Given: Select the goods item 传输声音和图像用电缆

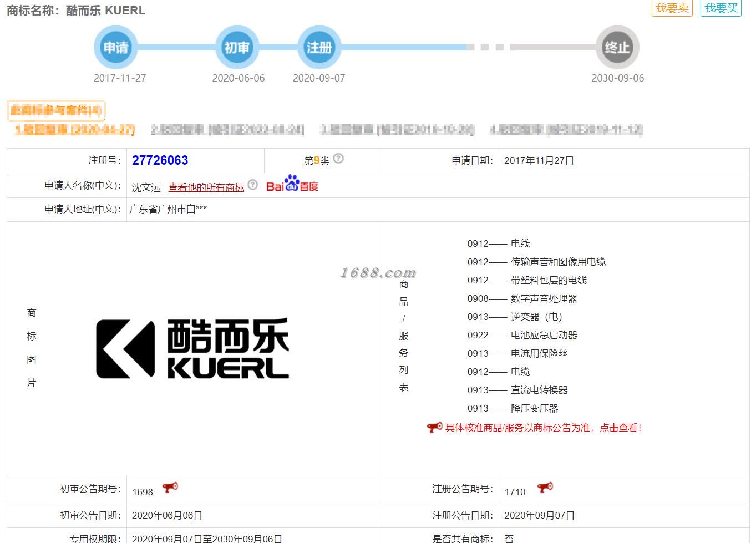Looking at the screenshot, I should click(536, 262).
